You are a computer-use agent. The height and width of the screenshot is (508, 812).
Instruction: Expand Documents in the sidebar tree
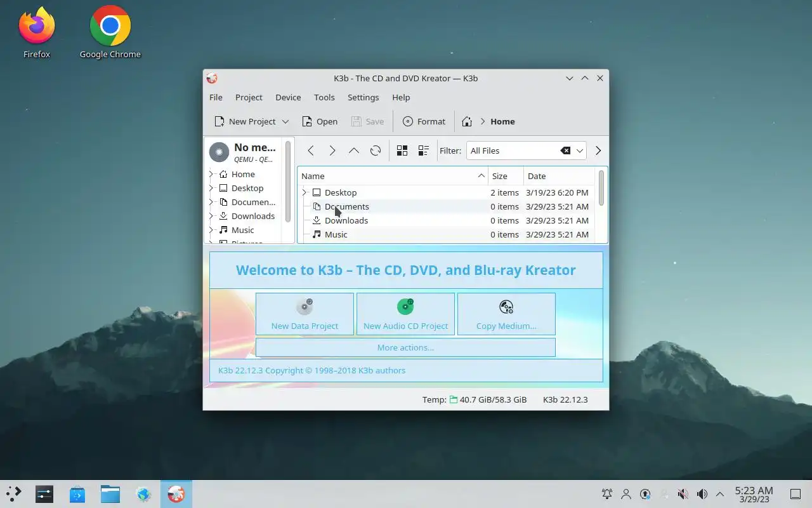(x=211, y=202)
